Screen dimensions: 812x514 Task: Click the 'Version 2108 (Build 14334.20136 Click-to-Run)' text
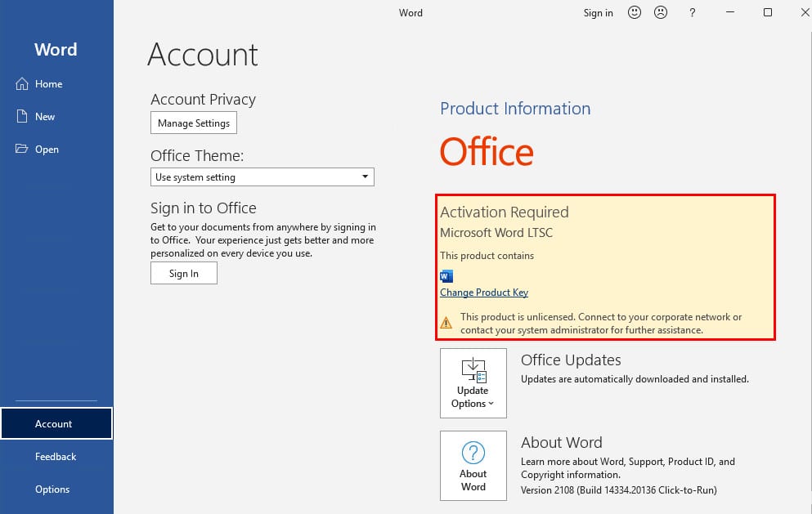point(619,490)
